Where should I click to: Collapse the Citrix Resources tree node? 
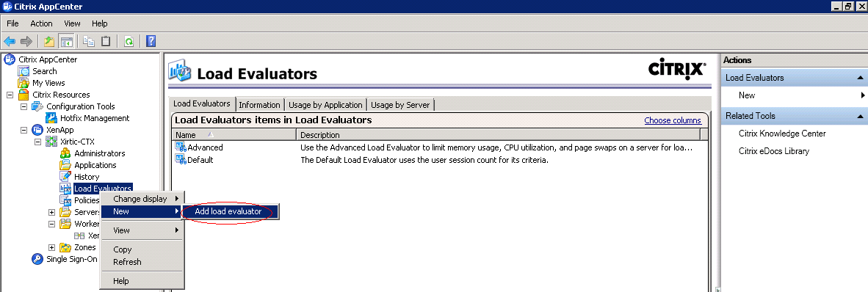tap(10, 95)
